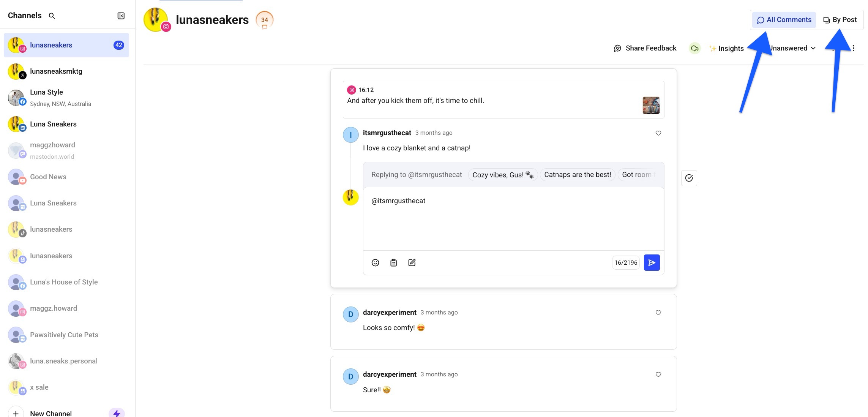Heart the 'Sure!!' comment from darcyexperiment

pos(658,374)
